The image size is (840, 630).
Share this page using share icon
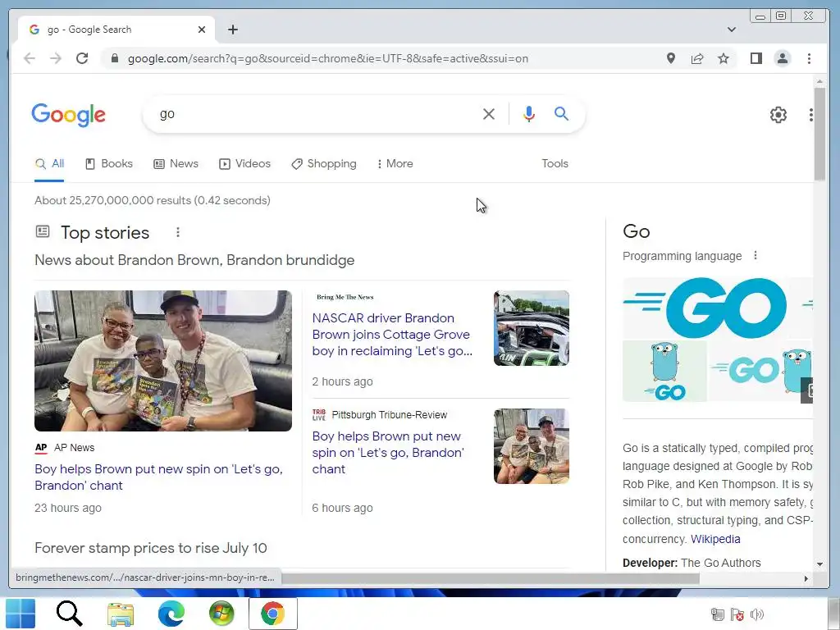click(697, 58)
